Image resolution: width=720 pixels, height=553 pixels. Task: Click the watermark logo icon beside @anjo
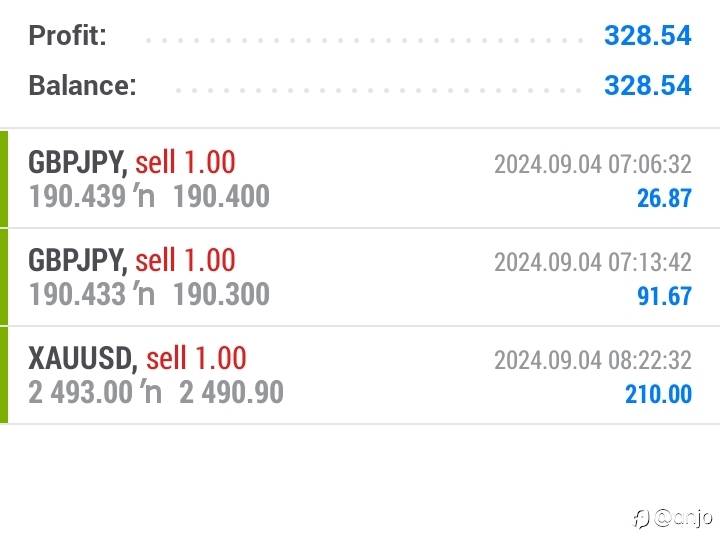(x=641, y=517)
